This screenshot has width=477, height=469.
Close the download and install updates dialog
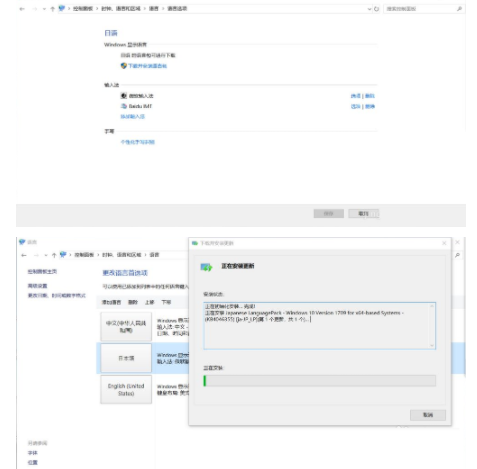pyautogui.click(x=444, y=243)
